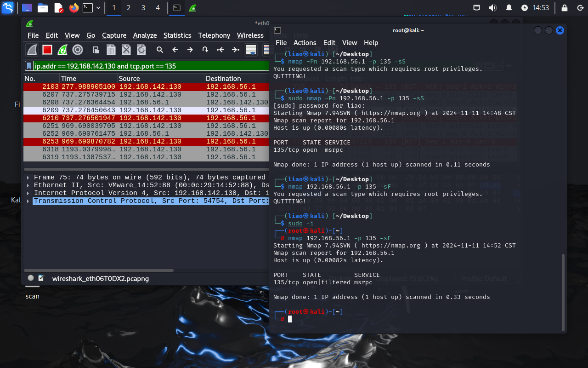
Task: Launch the text editor from the panel
Action: (58, 8)
